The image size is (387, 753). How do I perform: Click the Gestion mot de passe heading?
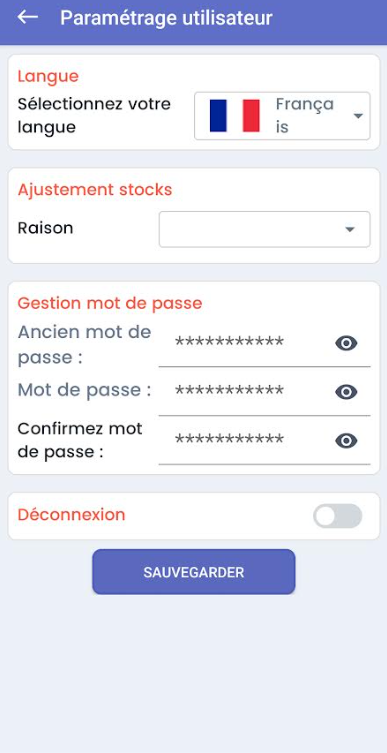[x=110, y=303]
